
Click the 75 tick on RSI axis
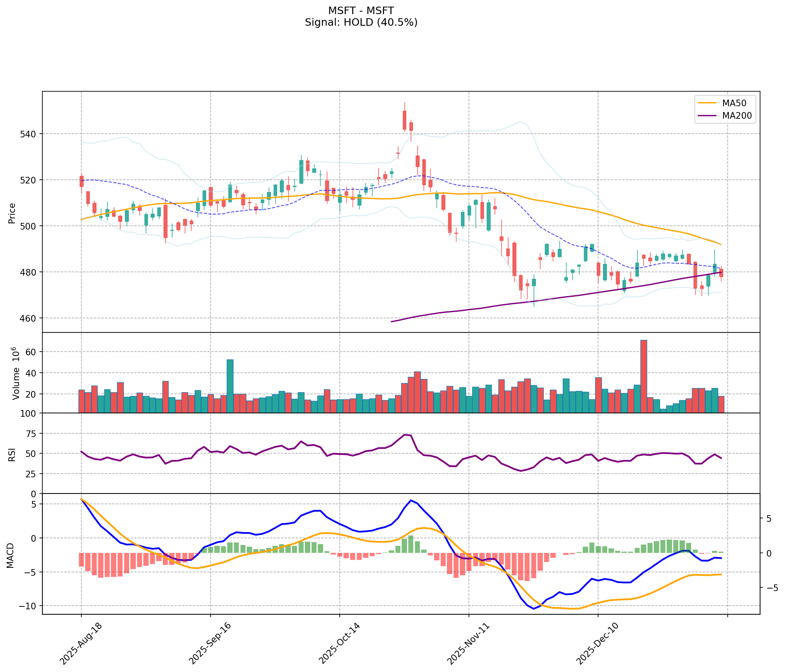coord(32,434)
